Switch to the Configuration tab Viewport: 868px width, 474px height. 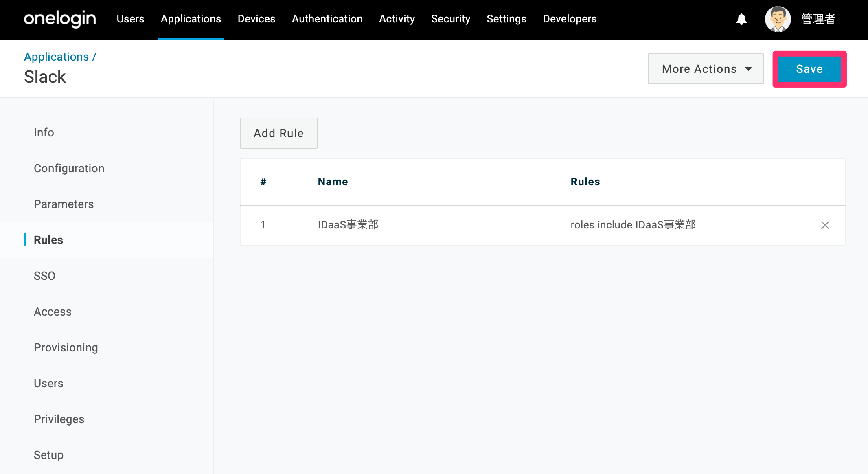[x=69, y=168]
